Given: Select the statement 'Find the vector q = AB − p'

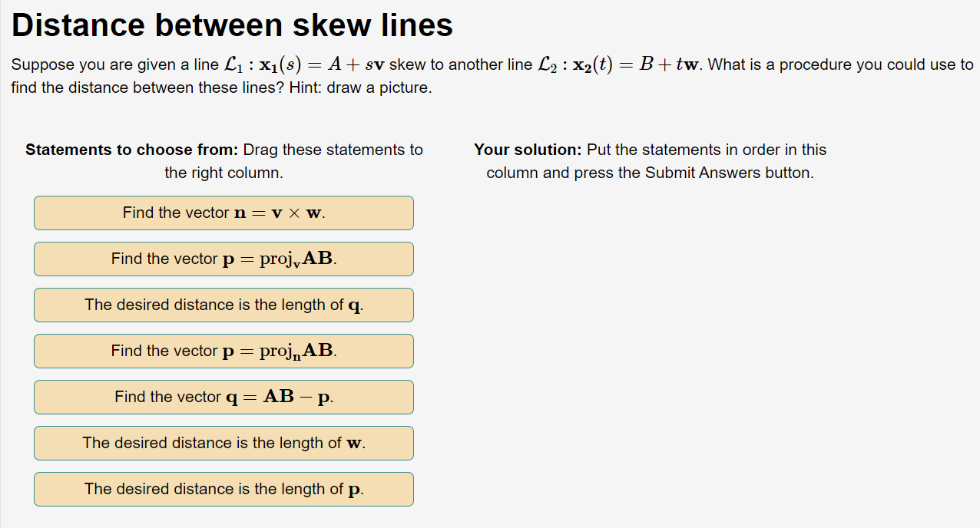Looking at the screenshot, I should click(x=223, y=397).
